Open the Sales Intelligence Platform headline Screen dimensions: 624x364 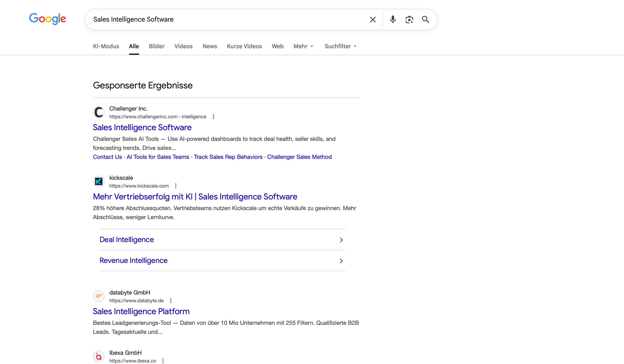coord(141,312)
